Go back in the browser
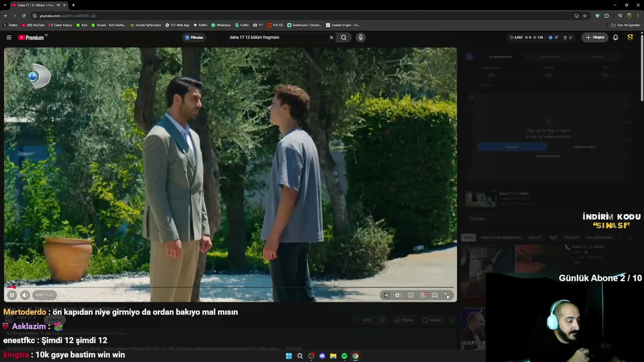Screen dimensions: 644x362 6,16
